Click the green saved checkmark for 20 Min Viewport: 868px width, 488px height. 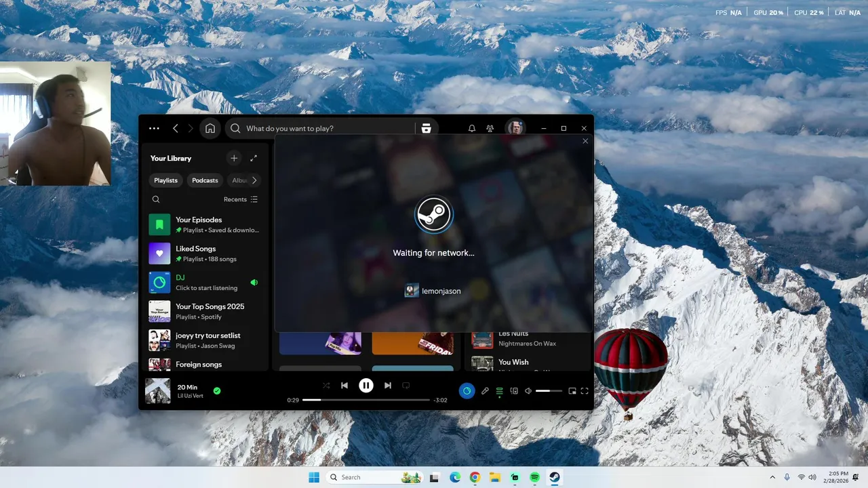pyautogui.click(x=217, y=390)
